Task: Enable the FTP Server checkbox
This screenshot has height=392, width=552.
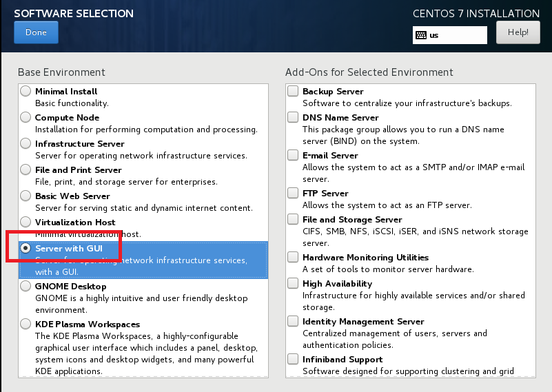Action: tap(293, 193)
